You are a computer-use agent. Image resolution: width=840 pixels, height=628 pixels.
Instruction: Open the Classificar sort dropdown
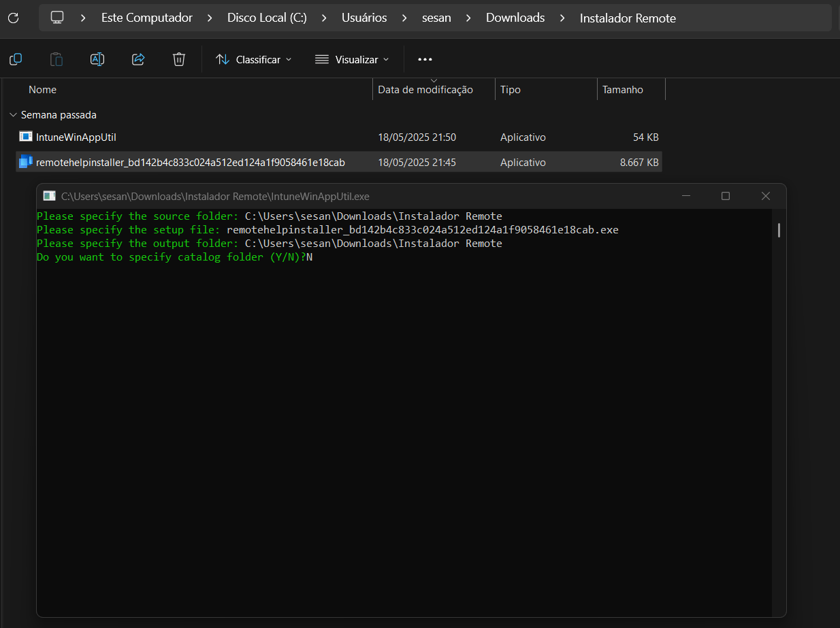pos(253,60)
